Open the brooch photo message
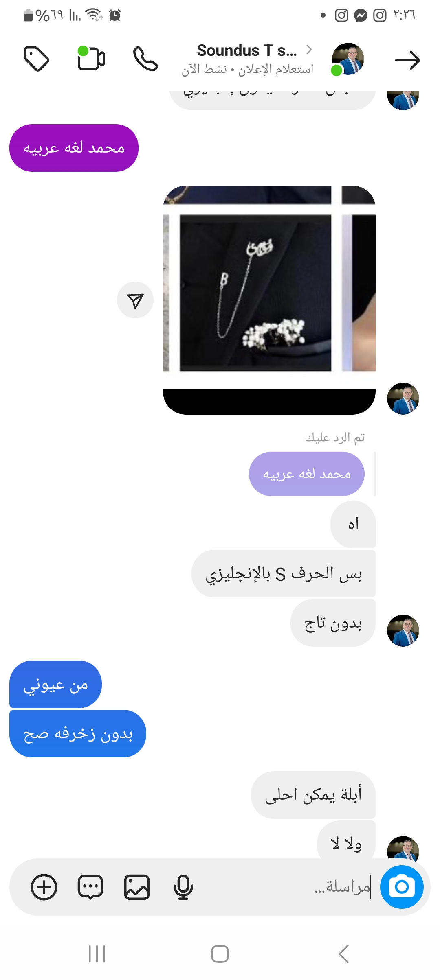Screen dimensions: 440x980 coord(269,300)
